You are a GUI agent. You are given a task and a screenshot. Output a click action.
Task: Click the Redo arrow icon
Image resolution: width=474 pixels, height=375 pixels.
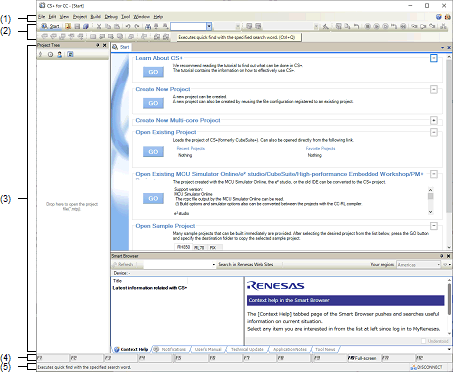[x=137, y=26]
